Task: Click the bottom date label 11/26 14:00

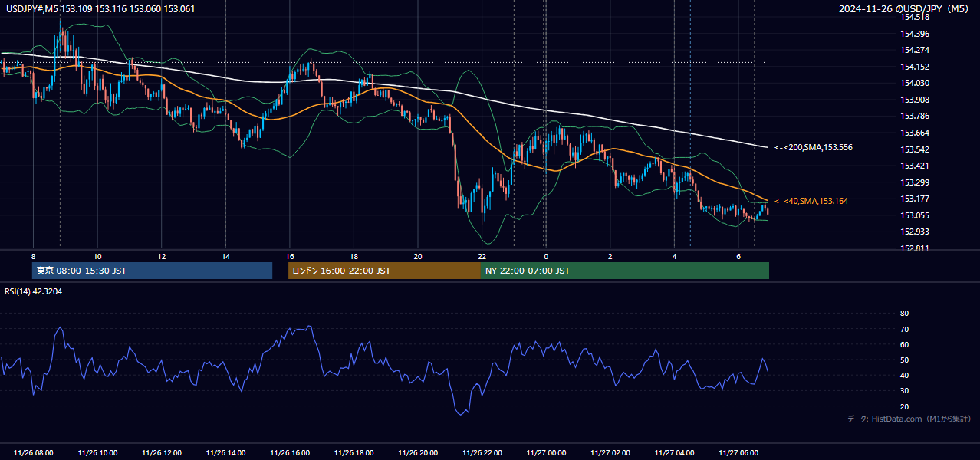Action: click(x=226, y=453)
